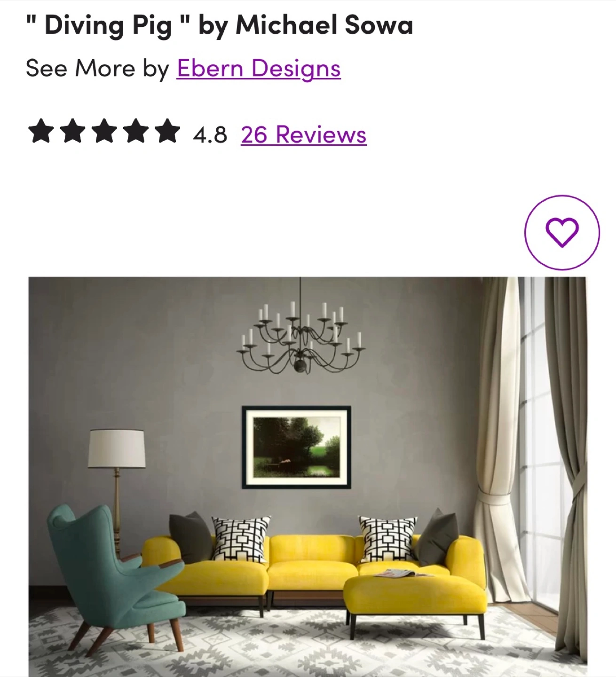This screenshot has height=677, width=616.
Task: Click the Diving Pig product title
Action: click(220, 25)
